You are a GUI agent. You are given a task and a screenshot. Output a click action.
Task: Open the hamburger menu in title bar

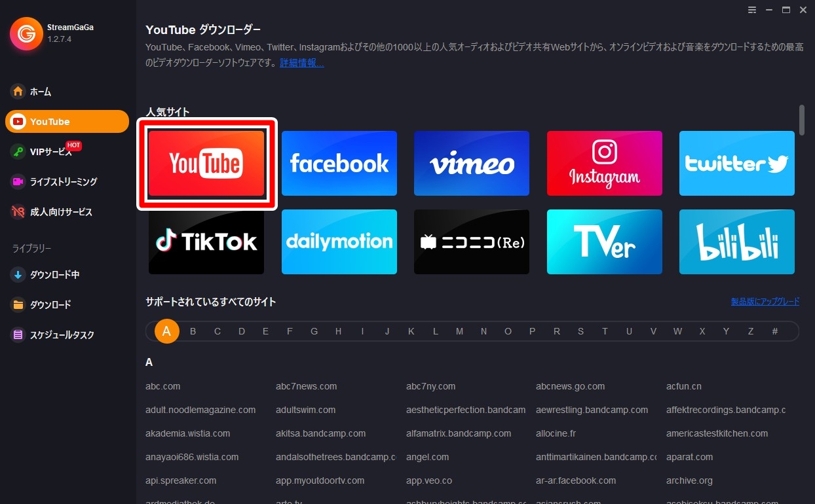(x=752, y=10)
